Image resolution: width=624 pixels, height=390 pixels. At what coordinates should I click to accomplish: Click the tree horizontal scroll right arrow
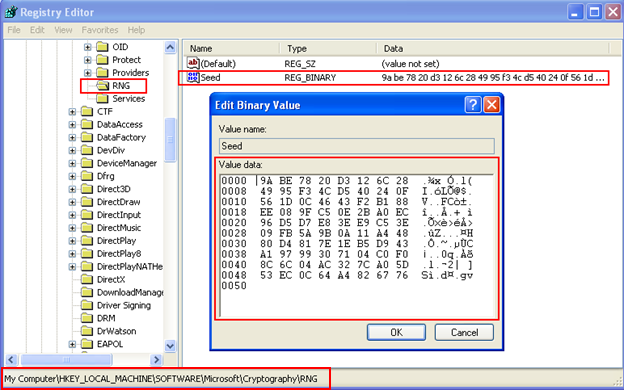[156, 360]
